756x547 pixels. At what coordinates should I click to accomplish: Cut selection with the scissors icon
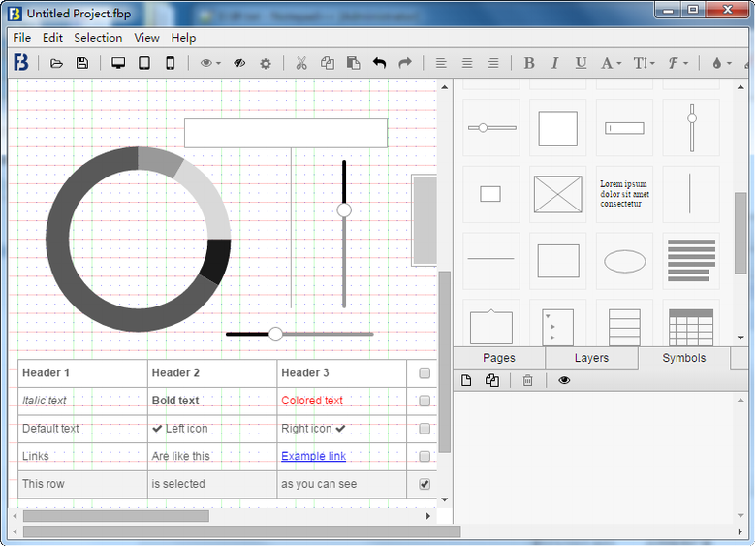301,63
